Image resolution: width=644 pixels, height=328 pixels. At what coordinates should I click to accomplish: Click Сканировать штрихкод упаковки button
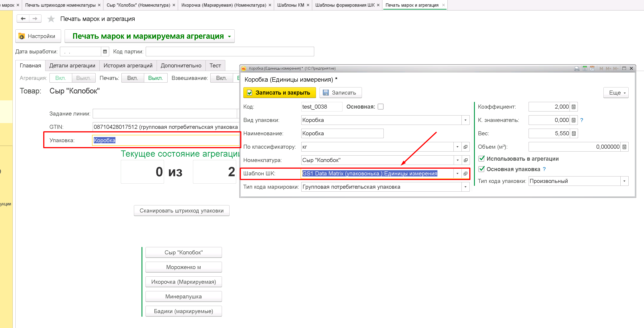[x=181, y=211]
